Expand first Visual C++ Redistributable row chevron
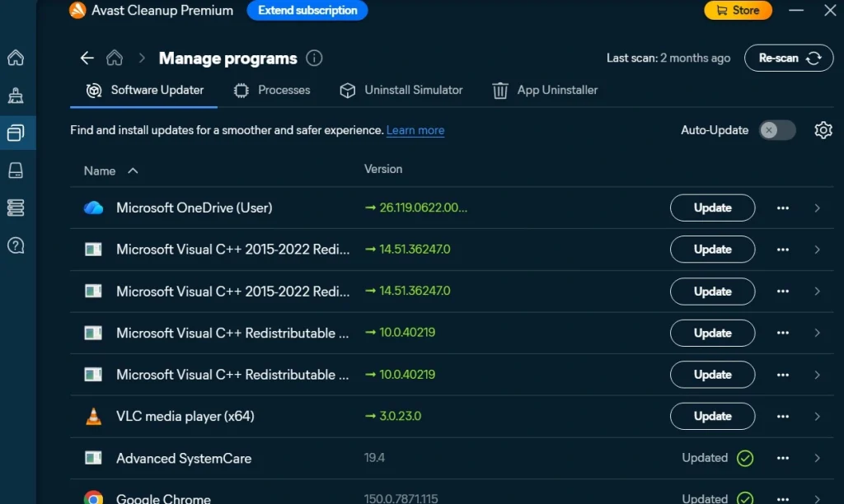The width and height of the screenshot is (844, 504). [x=817, y=333]
